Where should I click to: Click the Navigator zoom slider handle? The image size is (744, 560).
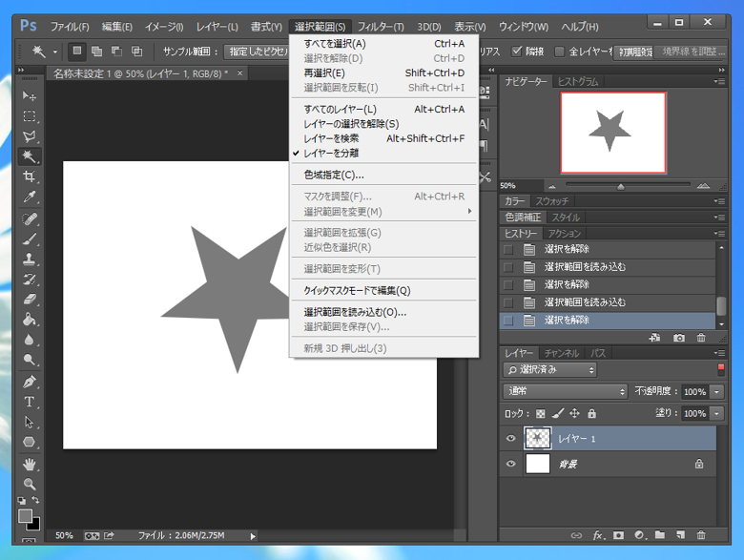point(621,187)
